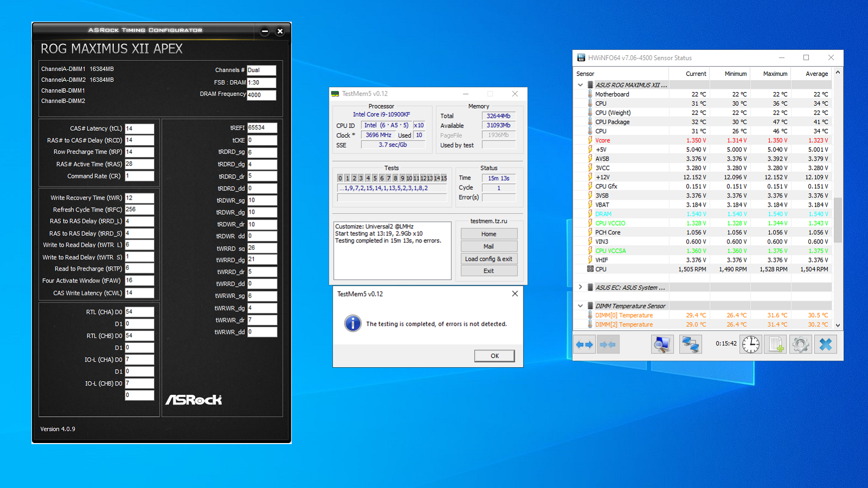
Task: Click the chip icon beside DIMM Temperature Sensor
Action: tap(590, 306)
